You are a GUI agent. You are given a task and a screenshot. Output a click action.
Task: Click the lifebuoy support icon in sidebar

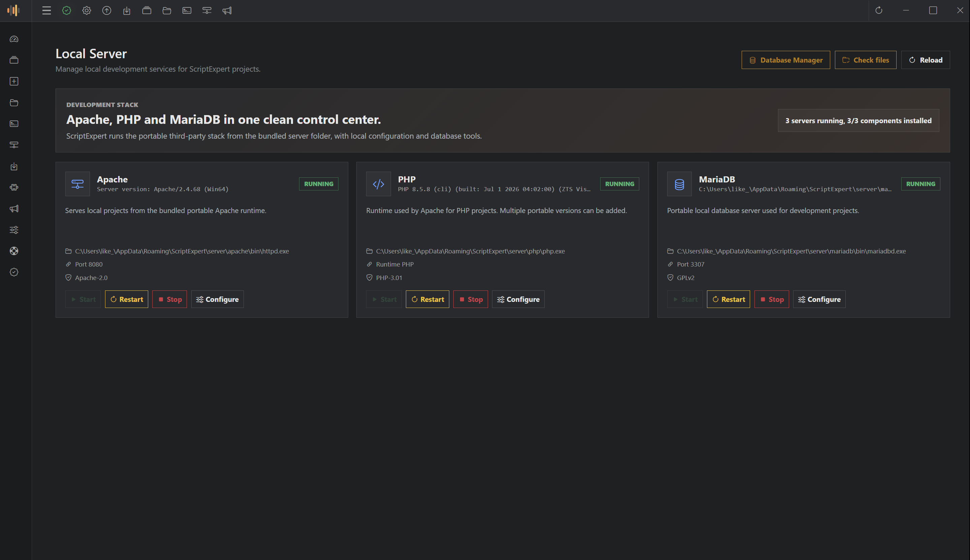pyautogui.click(x=14, y=251)
